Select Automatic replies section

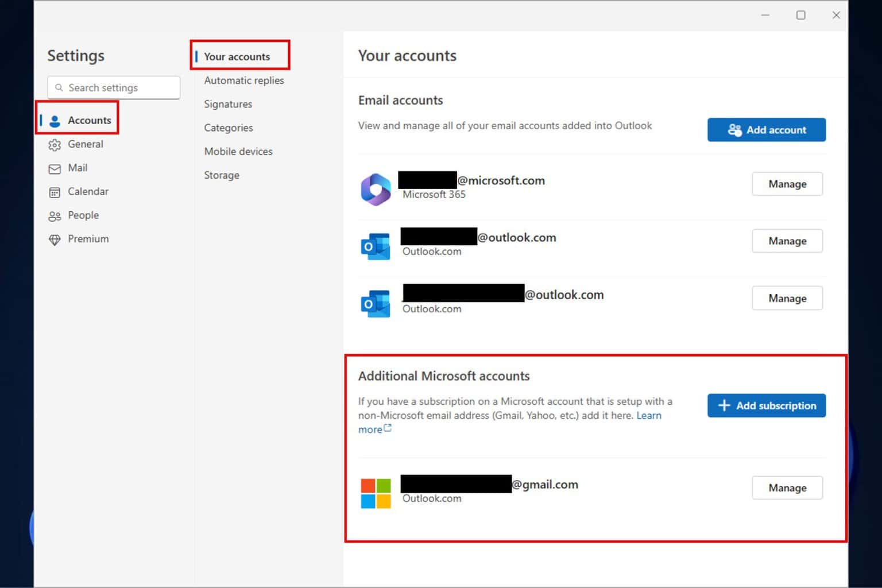[x=244, y=80]
